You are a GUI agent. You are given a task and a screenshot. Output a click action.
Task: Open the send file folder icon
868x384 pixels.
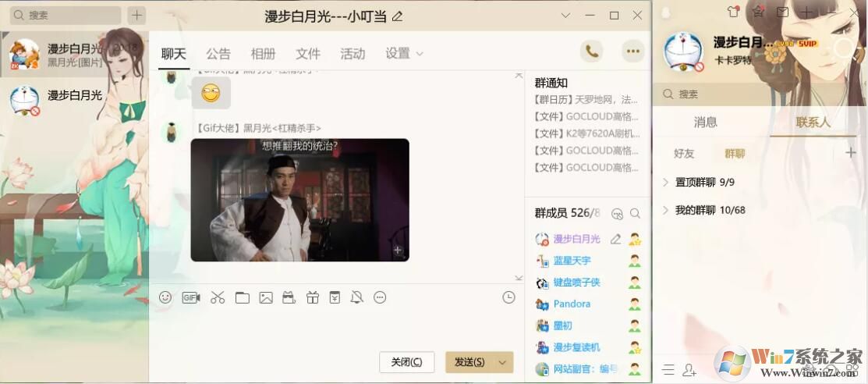pyautogui.click(x=242, y=297)
